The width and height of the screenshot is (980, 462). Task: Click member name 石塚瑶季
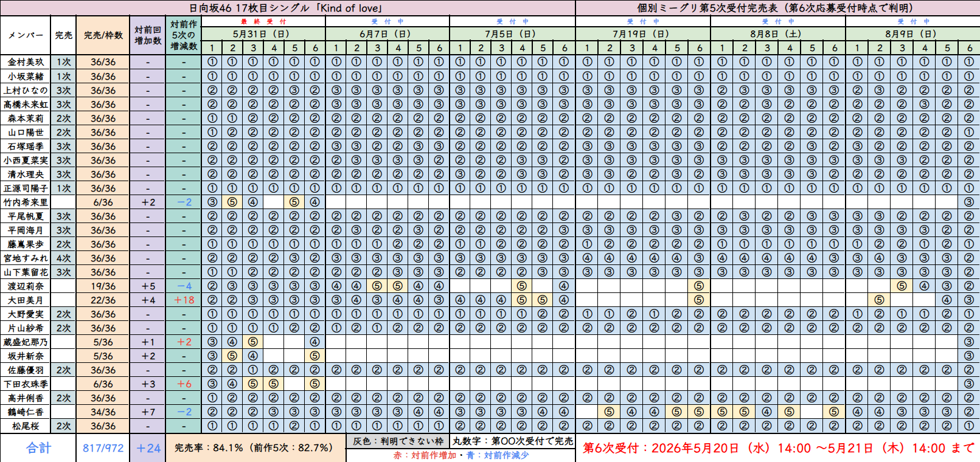coord(26,146)
